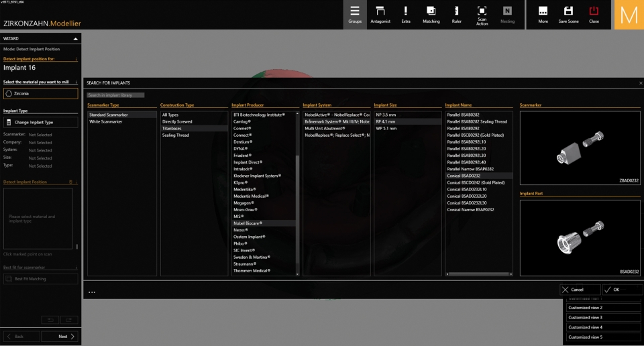Screen dimensions: 644x346
Task: Select Neoss implant producer
Action: pyautogui.click(x=264, y=230)
